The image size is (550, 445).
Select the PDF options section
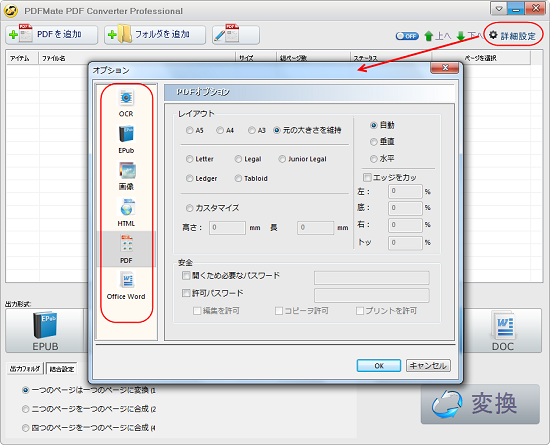point(126,249)
